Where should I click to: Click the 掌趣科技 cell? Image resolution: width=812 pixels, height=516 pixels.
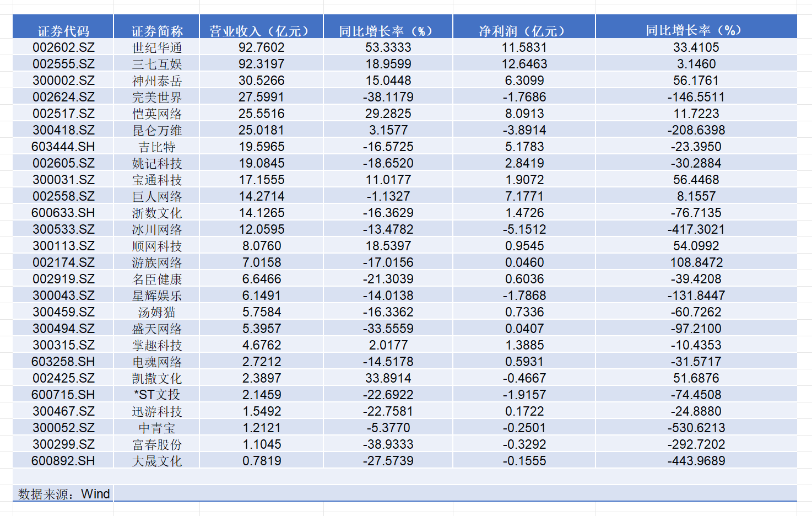157,345
